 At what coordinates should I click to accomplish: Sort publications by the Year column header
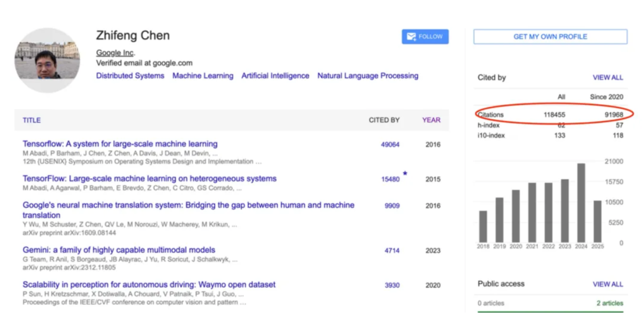(x=431, y=120)
